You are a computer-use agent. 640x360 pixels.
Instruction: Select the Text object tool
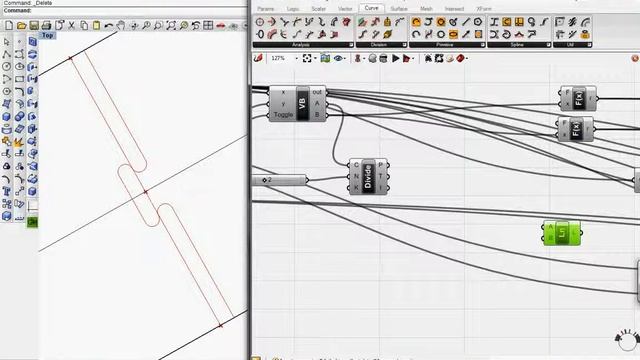pyautogui.click(x=7, y=191)
